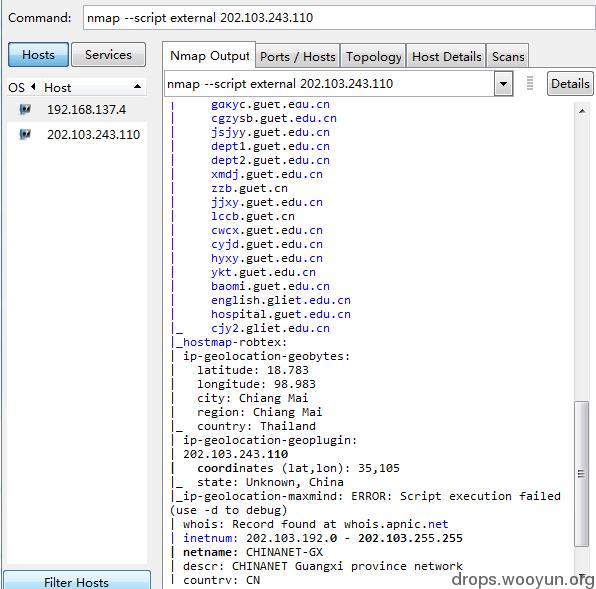This screenshot has width=596, height=589.
Task: Open scan combo box showing nmap command
Action: coord(338,84)
